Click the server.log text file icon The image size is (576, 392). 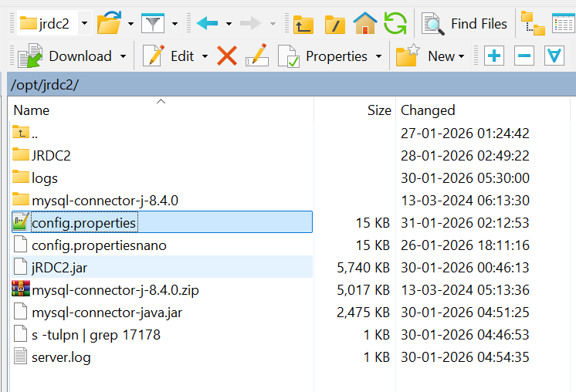(21, 356)
